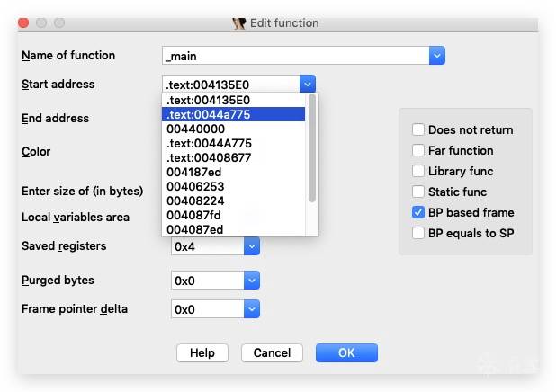Image resolution: width=556 pixels, height=392 pixels.
Task: Collapse the Start address dropdown arrow
Action: pyautogui.click(x=308, y=85)
